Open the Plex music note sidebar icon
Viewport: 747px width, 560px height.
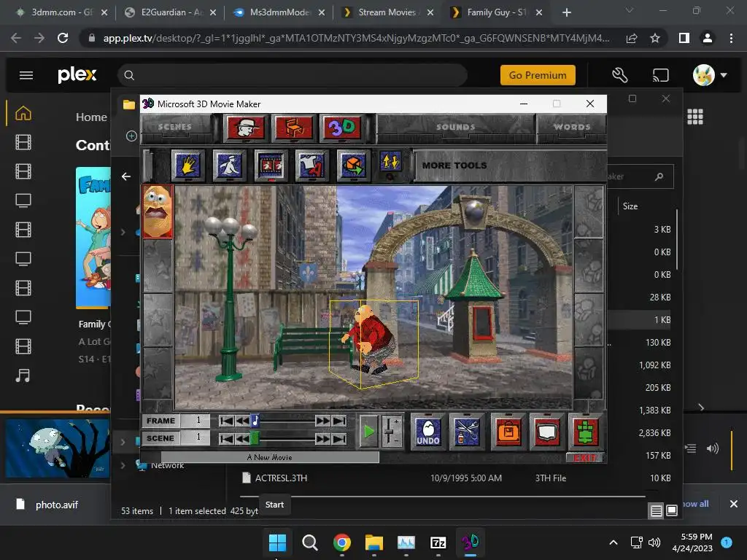point(23,376)
